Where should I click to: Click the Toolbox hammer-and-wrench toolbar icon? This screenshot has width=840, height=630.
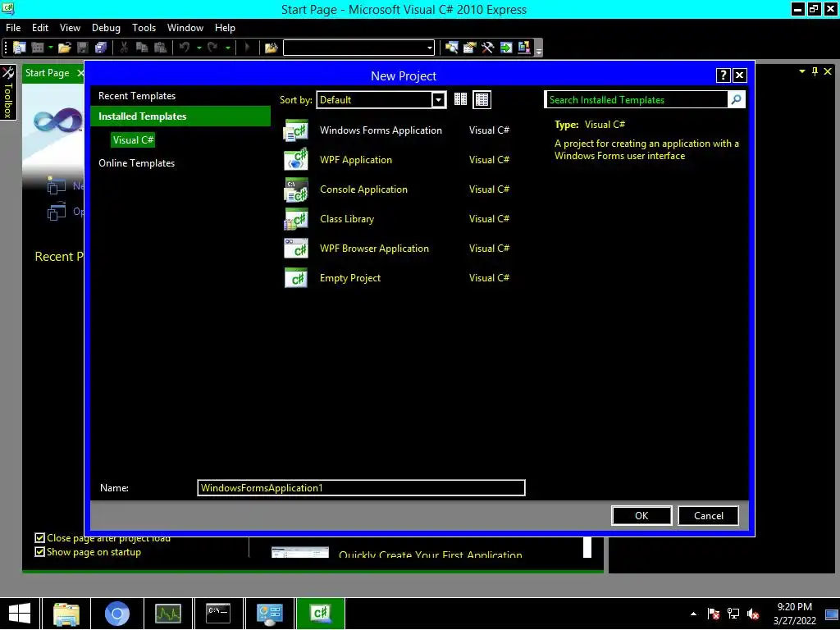[487, 48]
